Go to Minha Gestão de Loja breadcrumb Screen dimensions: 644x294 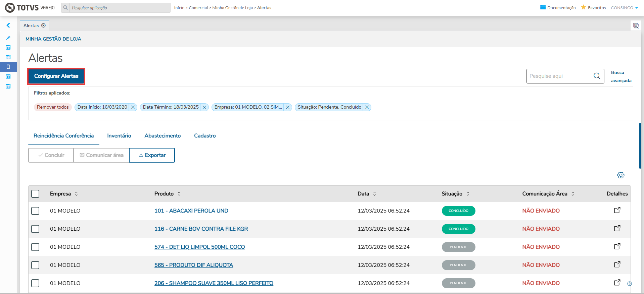click(x=232, y=8)
